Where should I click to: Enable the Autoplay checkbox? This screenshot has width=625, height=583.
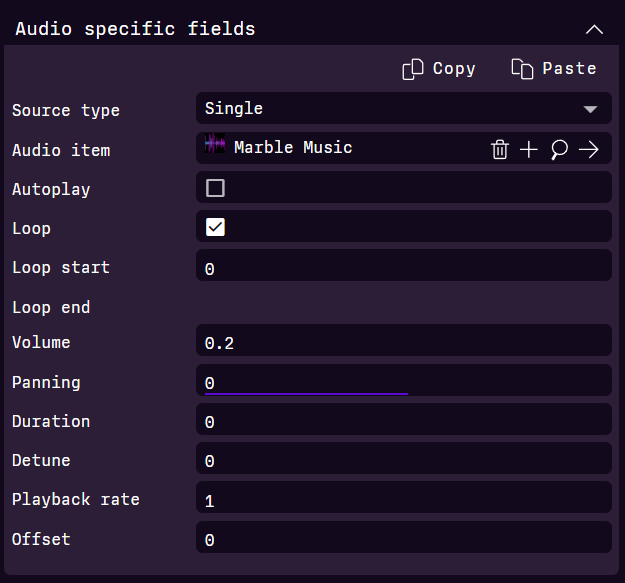(x=215, y=188)
